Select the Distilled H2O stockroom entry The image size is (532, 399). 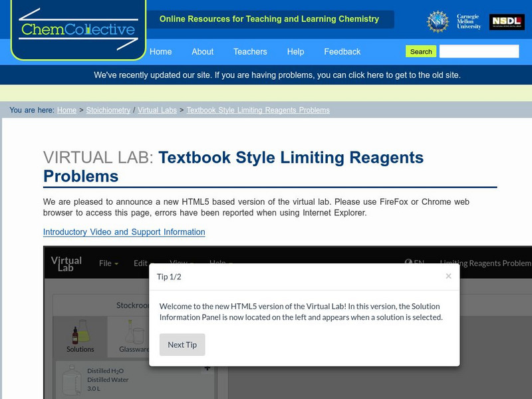coord(135,380)
